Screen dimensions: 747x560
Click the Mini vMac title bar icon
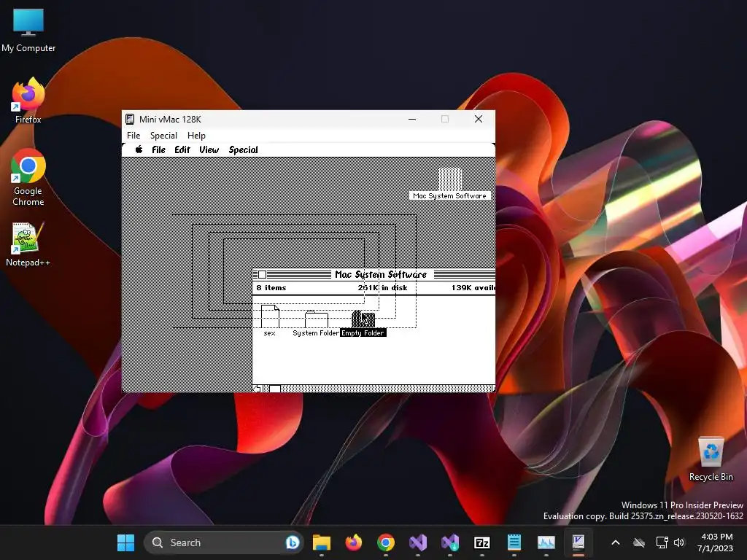130,119
